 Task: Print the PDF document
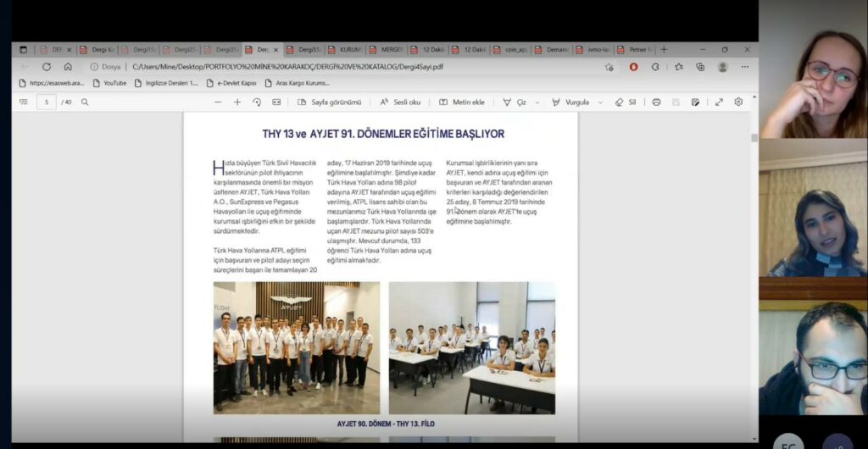tap(657, 103)
